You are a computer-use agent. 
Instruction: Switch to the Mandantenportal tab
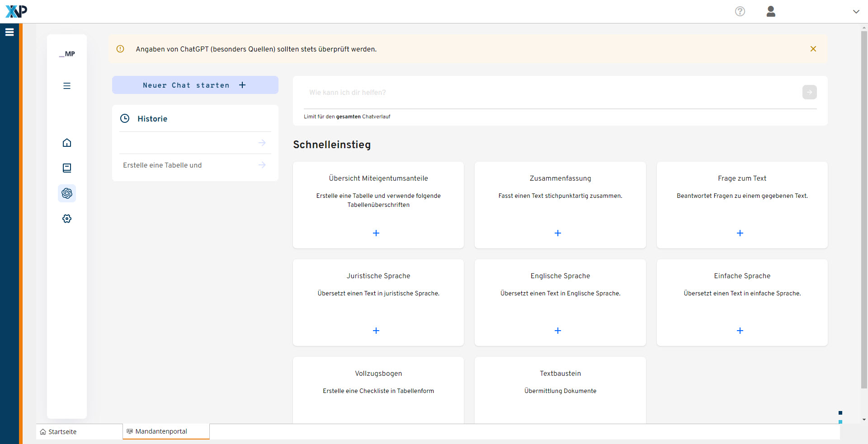[x=161, y=431]
